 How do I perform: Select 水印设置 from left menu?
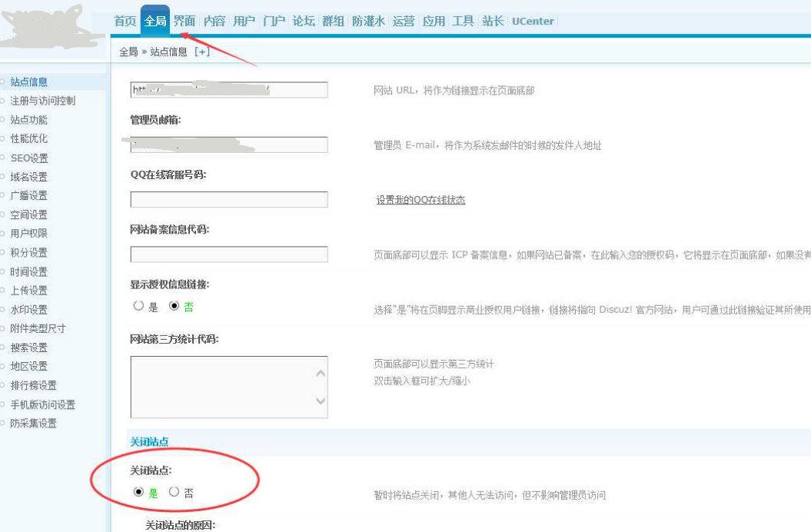click(29, 309)
